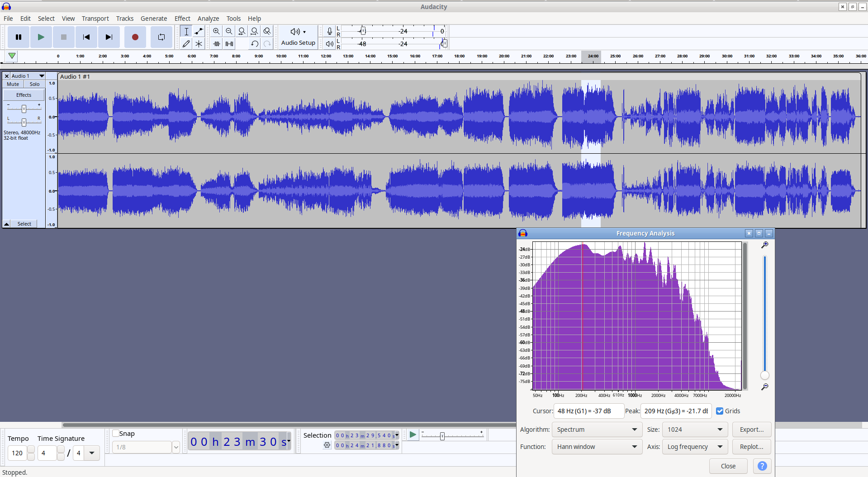
Task: Click the Replot... button
Action: click(x=752, y=447)
